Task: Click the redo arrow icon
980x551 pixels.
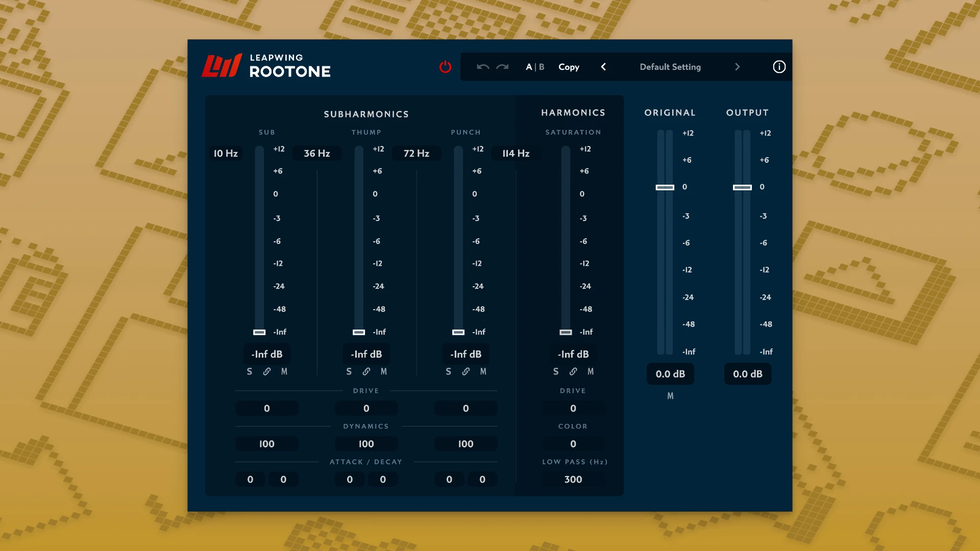Action: (x=503, y=67)
